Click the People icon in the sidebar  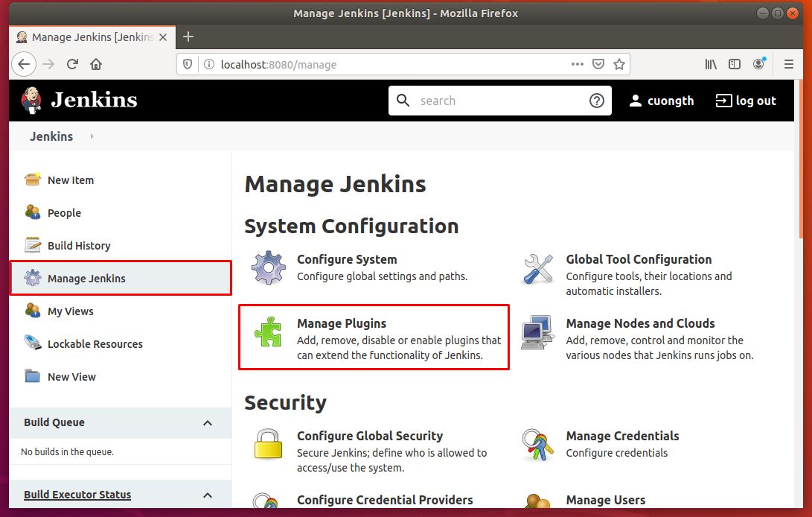pyautogui.click(x=32, y=212)
